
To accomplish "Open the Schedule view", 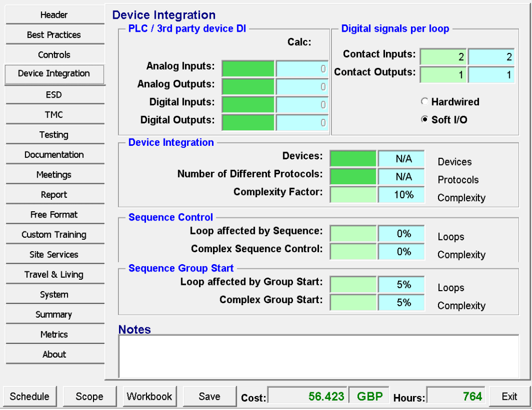I will coord(30,397).
